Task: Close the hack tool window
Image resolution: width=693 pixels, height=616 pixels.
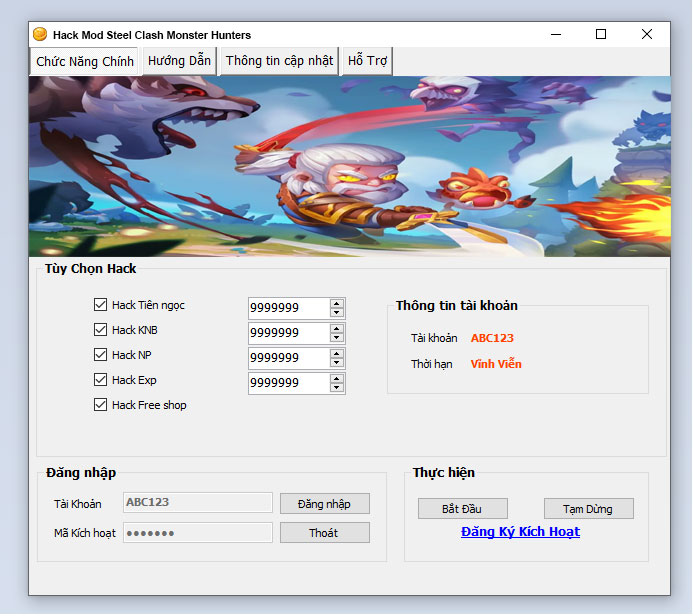Action: 647,34
